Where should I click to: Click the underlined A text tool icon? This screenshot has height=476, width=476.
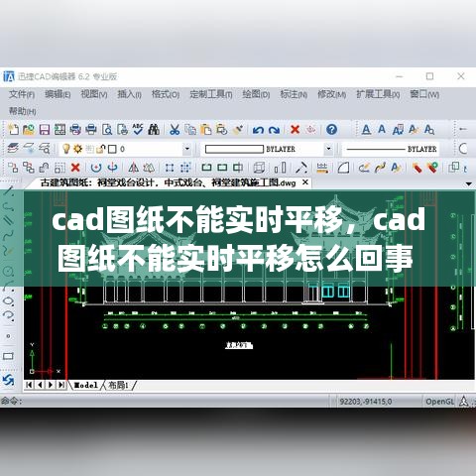pos(366,129)
